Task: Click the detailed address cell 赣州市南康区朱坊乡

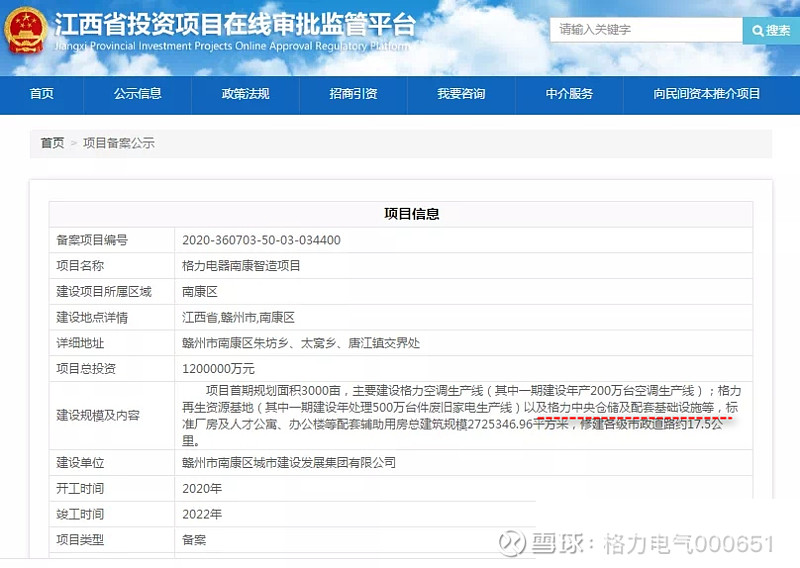Action: [x=301, y=343]
